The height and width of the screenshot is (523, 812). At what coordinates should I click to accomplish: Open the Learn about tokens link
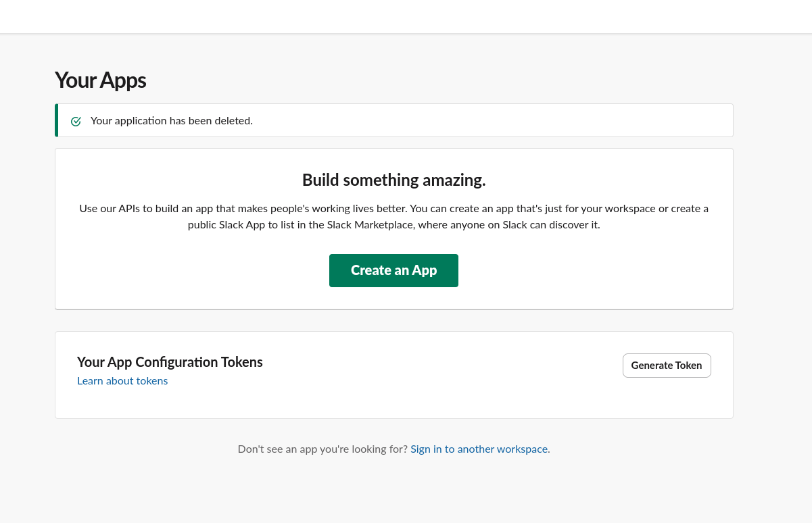pos(122,381)
